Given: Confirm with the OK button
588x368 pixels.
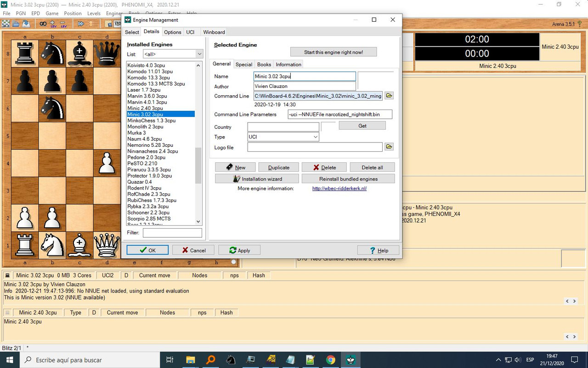Looking at the screenshot, I should tap(147, 250).
